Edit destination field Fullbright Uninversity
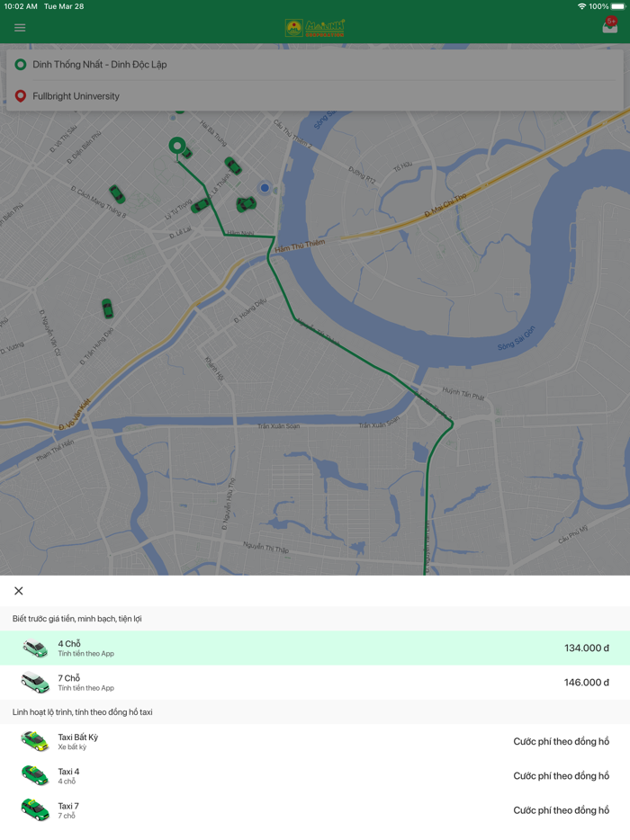This screenshot has height=840, width=630. [x=315, y=96]
